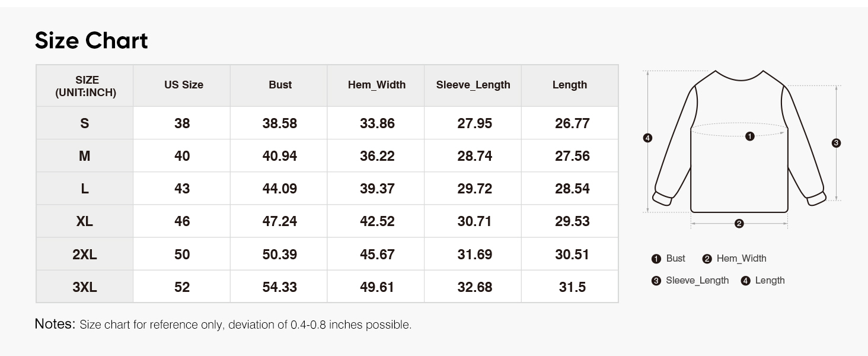
Task: Select the Hem_Width column header
Action: [376, 85]
